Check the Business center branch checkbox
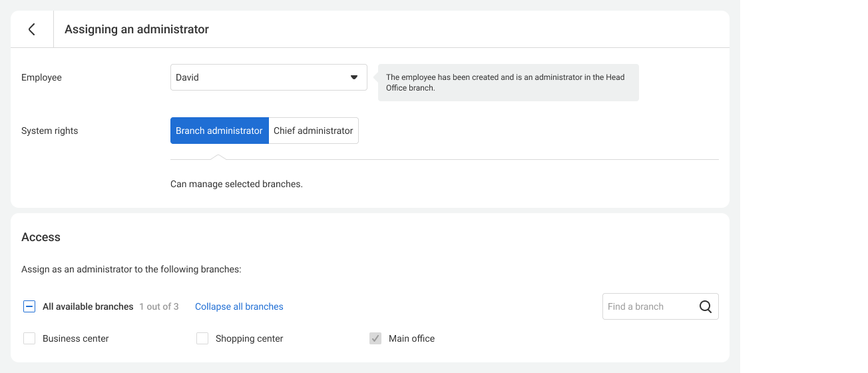Image resolution: width=868 pixels, height=373 pixels. coord(29,338)
